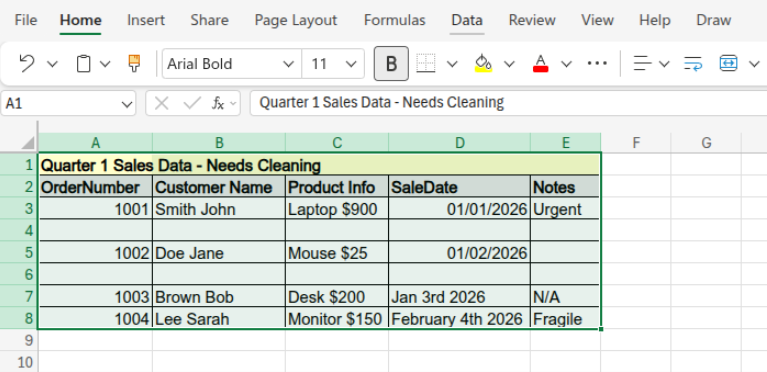This screenshot has width=767, height=372.
Task: Select column F header
Action: tap(636, 143)
